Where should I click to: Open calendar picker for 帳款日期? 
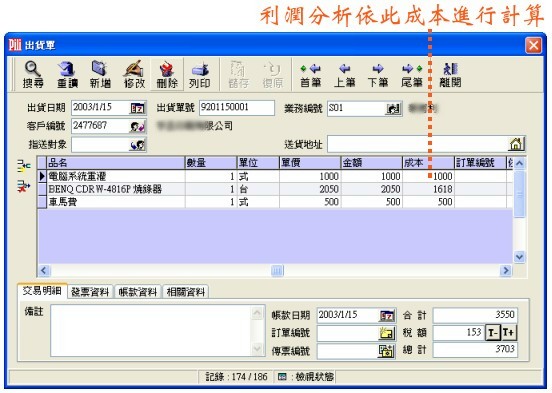pyautogui.click(x=387, y=315)
